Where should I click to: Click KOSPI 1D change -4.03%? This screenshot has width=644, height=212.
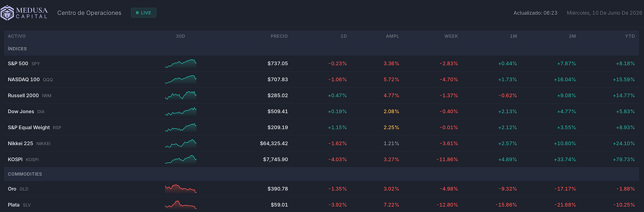coord(337,159)
